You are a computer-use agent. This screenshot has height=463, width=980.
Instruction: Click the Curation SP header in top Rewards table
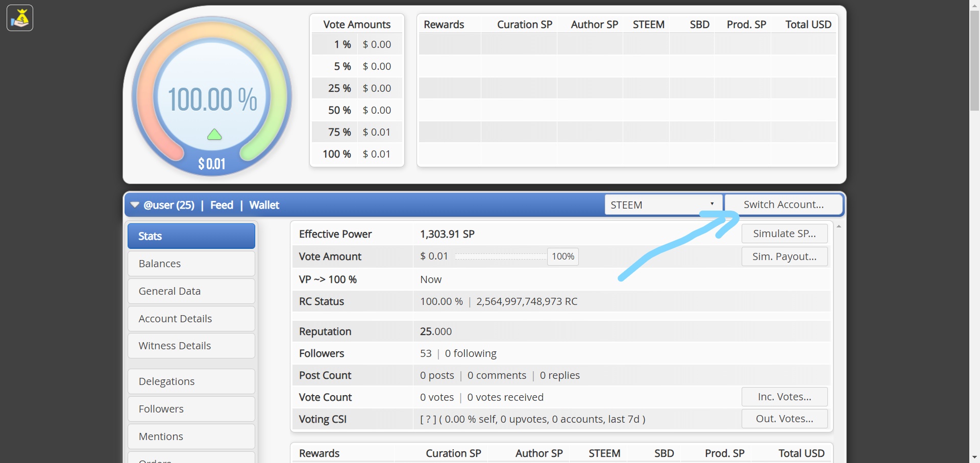pyautogui.click(x=525, y=24)
